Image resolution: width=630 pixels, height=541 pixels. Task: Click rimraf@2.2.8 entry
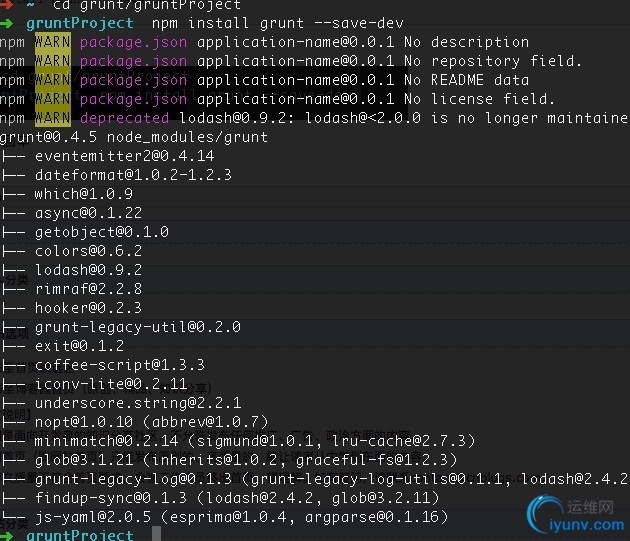point(88,289)
